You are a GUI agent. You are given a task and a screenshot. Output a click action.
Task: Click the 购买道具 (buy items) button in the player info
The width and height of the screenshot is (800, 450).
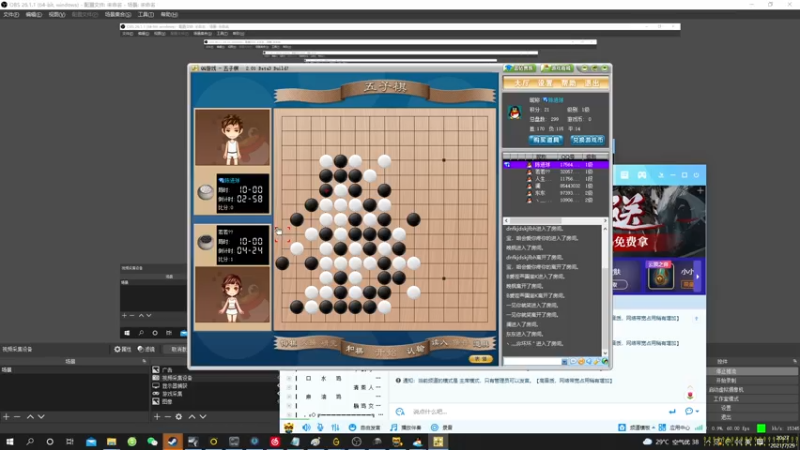[545, 140]
